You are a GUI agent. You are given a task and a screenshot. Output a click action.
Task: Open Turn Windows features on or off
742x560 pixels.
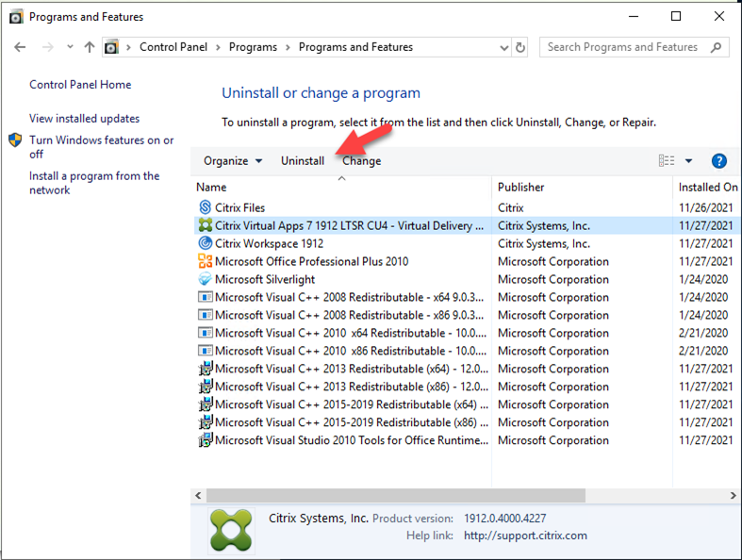(101, 147)
